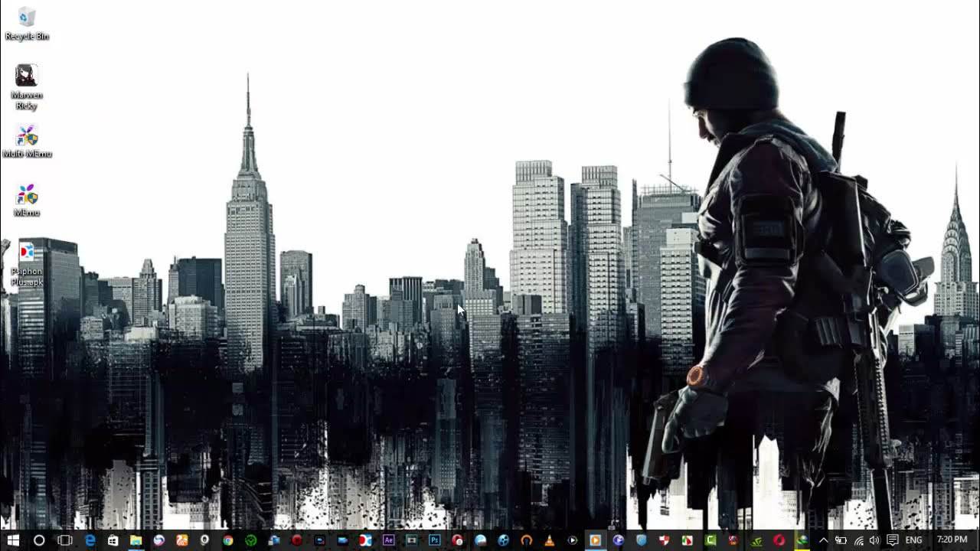Viewport: 980px width, 551px height.
Task: Open the Windows Start menu
Action: [x=13, y=540]
